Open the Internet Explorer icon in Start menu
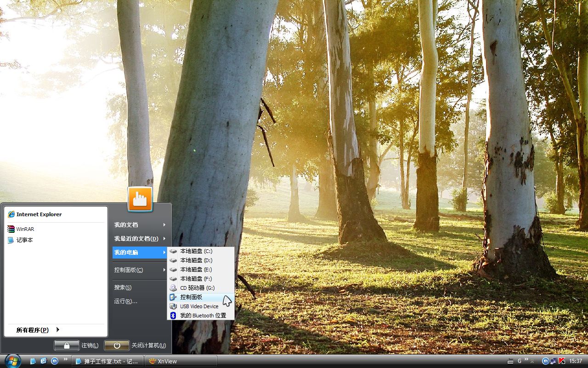Viewport: 588px width, 368px height. click(11, 214)
